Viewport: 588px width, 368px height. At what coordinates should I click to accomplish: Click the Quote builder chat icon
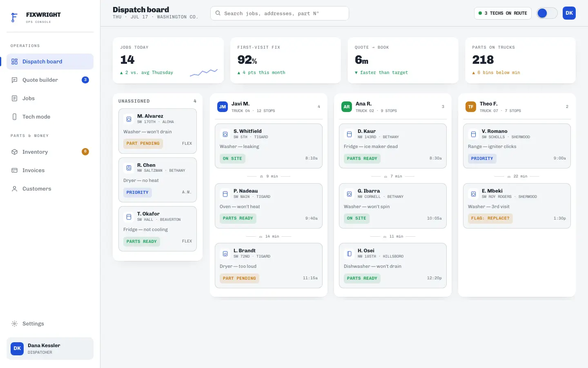(14, 80)
